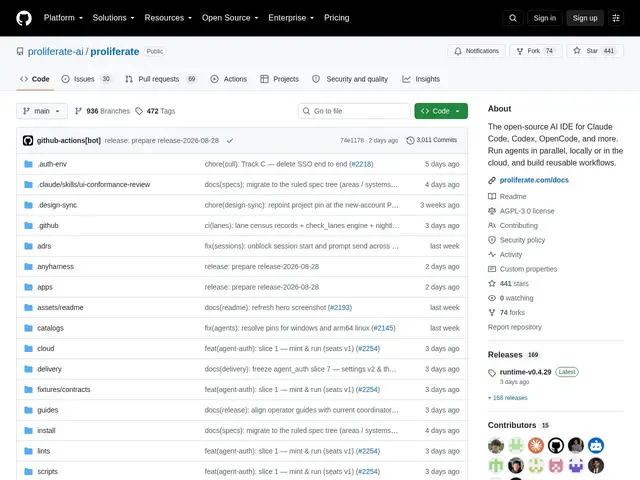Switch to the Code tab

(35, 79)
